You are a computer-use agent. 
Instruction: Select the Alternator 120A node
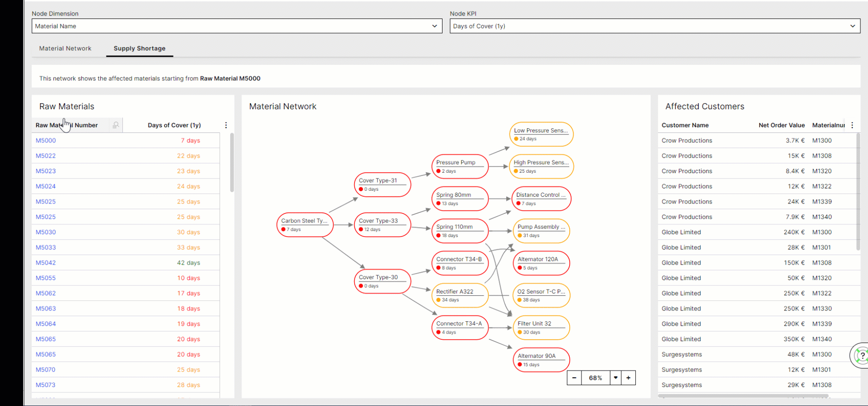click(x=541, y=263)
